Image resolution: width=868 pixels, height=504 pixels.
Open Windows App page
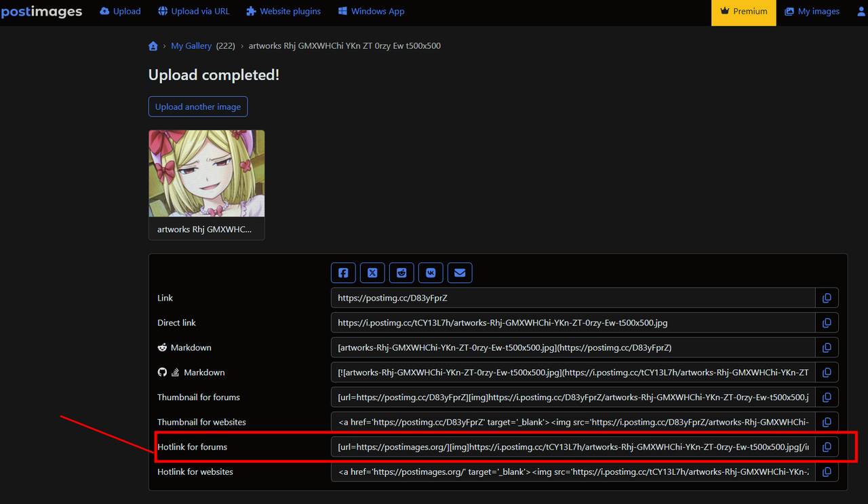[371, 12]
